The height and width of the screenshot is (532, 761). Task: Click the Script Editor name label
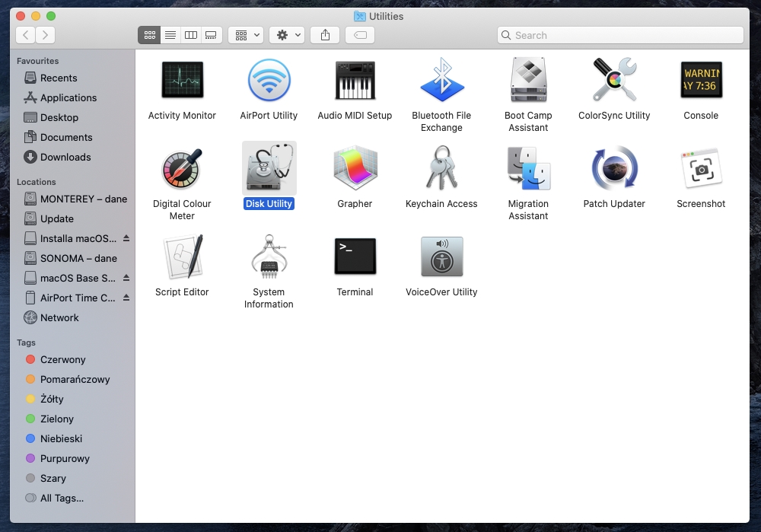pyautogui.click(x=182, y=292)
